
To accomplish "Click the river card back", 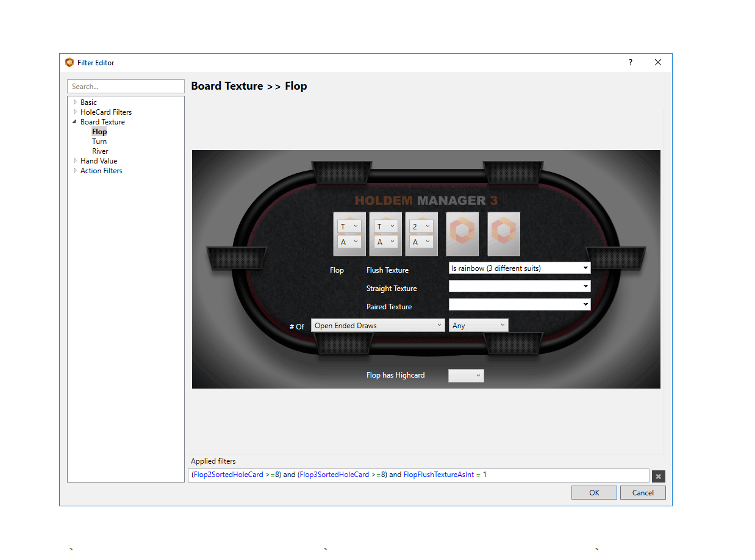I will coord(504,234).
